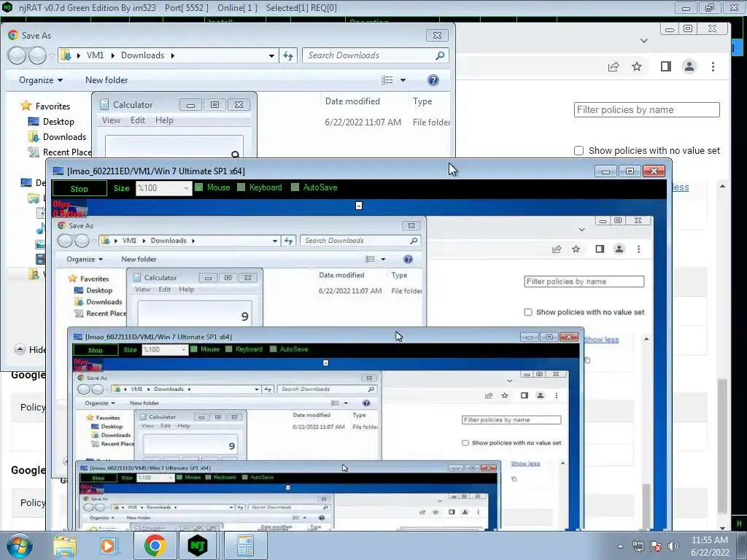The height and width of the screenshot is (560, 747).
Task: Click change view icon in Save As toolbar
Action: (387, 80)
